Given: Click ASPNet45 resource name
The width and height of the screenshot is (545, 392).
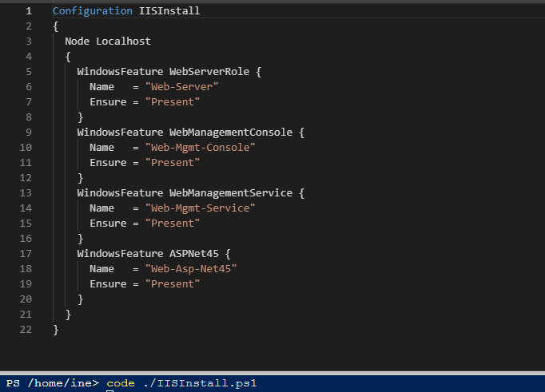Looking at the screenshot, I should (x=194, y=254).
